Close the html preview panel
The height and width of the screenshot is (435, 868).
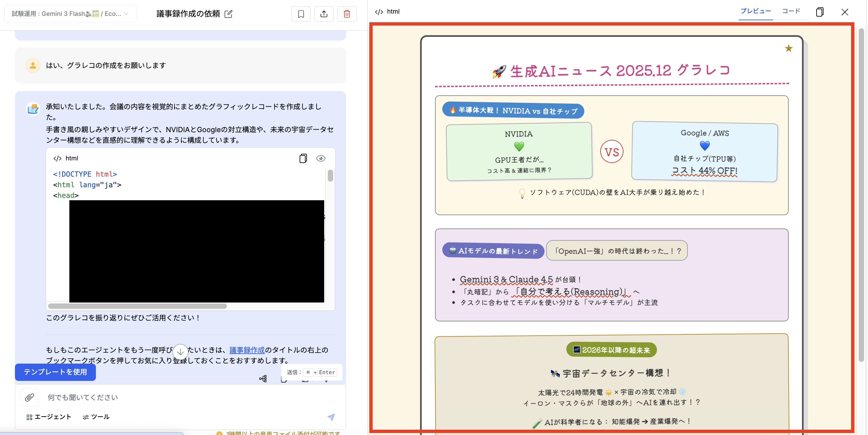[x=844, y=12]
